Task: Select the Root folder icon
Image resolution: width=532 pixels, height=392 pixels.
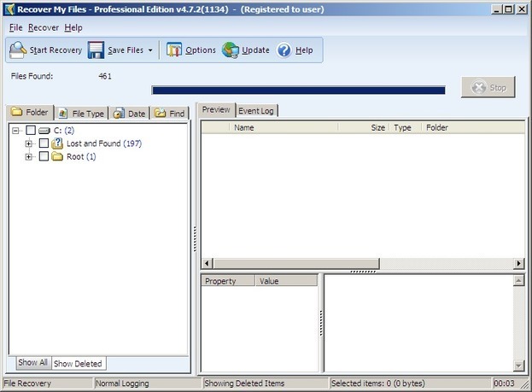Action: [58, 157]
